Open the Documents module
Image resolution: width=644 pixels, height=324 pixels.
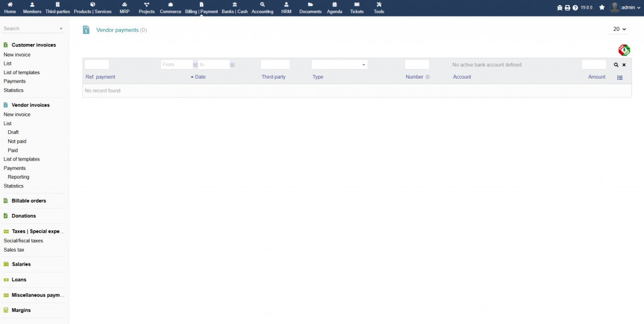(x=311, y=8)
